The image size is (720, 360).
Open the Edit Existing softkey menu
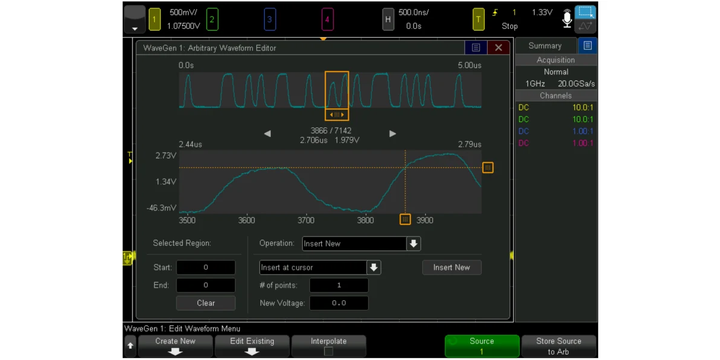pyautogui.click(x=252, y=346)
